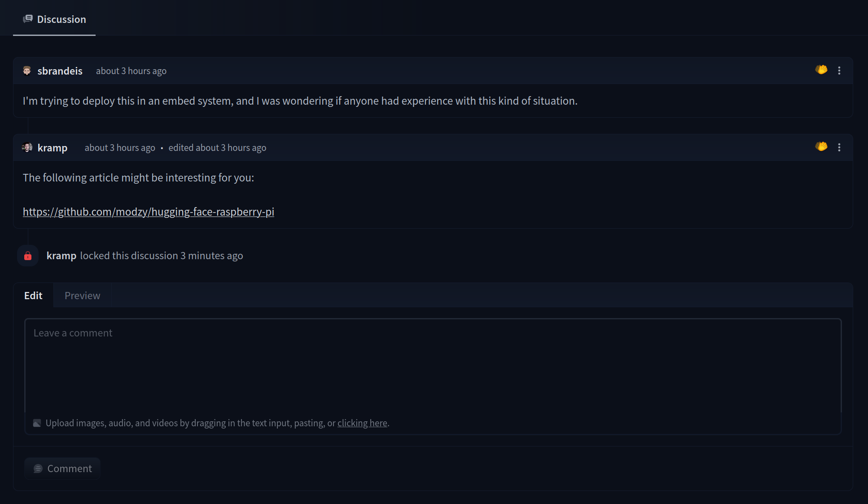Click kramp in the locked discussion notice
868x504 pixels.
click(x=61, y=256)
